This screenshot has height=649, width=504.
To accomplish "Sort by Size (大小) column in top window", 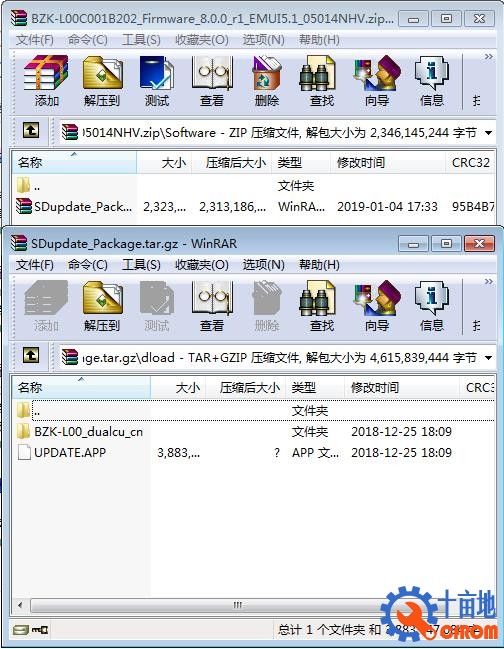I will coord(164,163).
